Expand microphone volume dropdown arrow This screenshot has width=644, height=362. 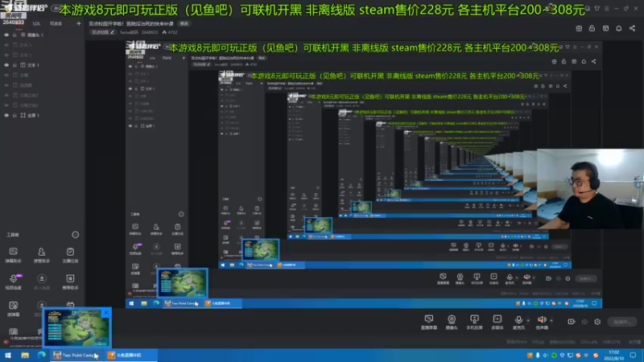coord(528,320)
